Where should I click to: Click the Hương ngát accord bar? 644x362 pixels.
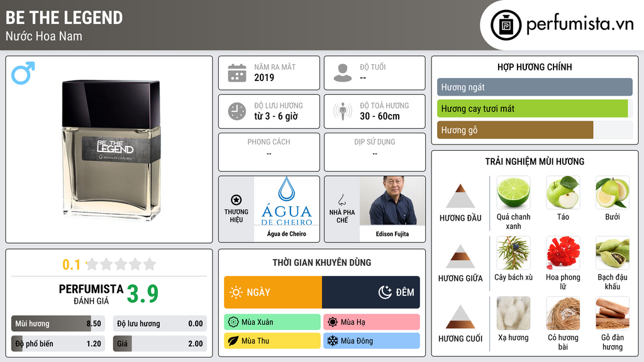pos(535,87)
